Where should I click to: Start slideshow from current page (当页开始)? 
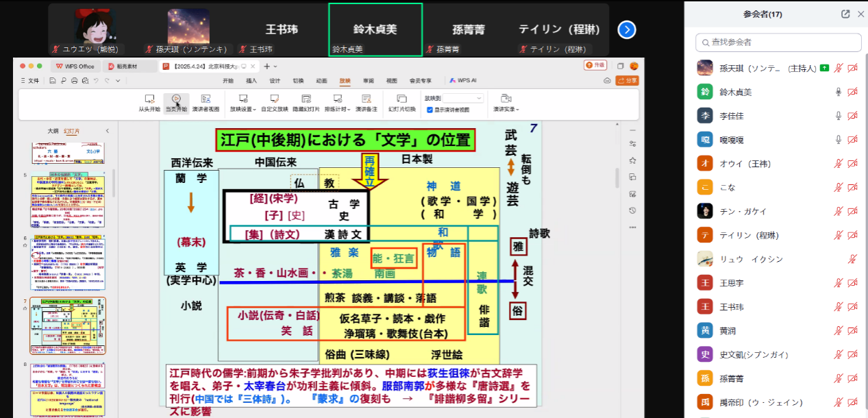tap(176, 103)
